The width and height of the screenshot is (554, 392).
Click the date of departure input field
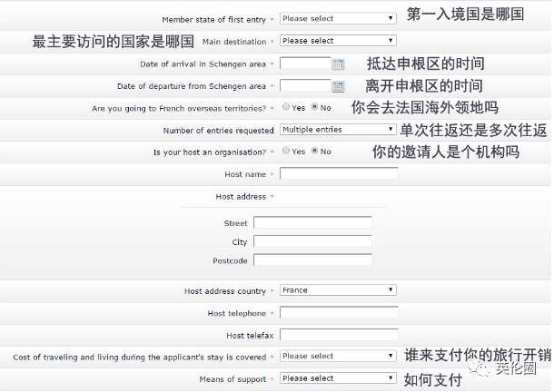click(305, 86)
